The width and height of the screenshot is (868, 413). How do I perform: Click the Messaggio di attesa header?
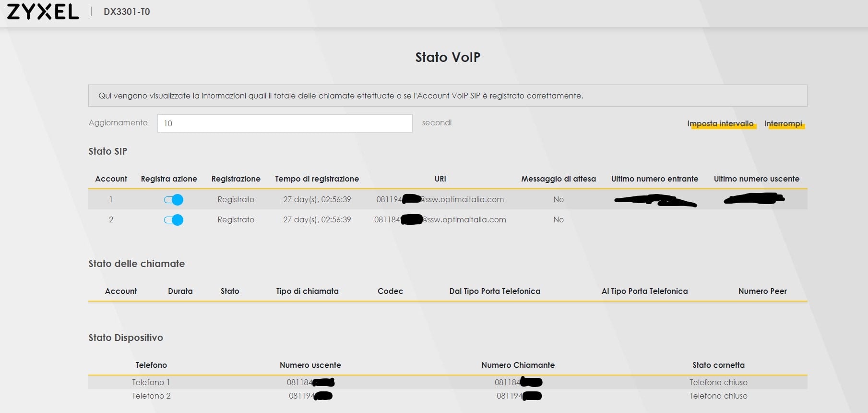[x=559, y=179]
